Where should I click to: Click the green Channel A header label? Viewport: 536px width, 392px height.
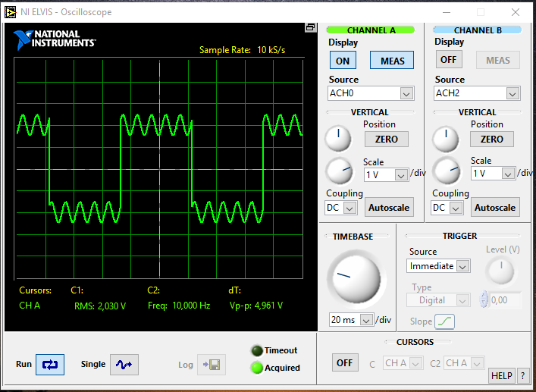point(371,30)
